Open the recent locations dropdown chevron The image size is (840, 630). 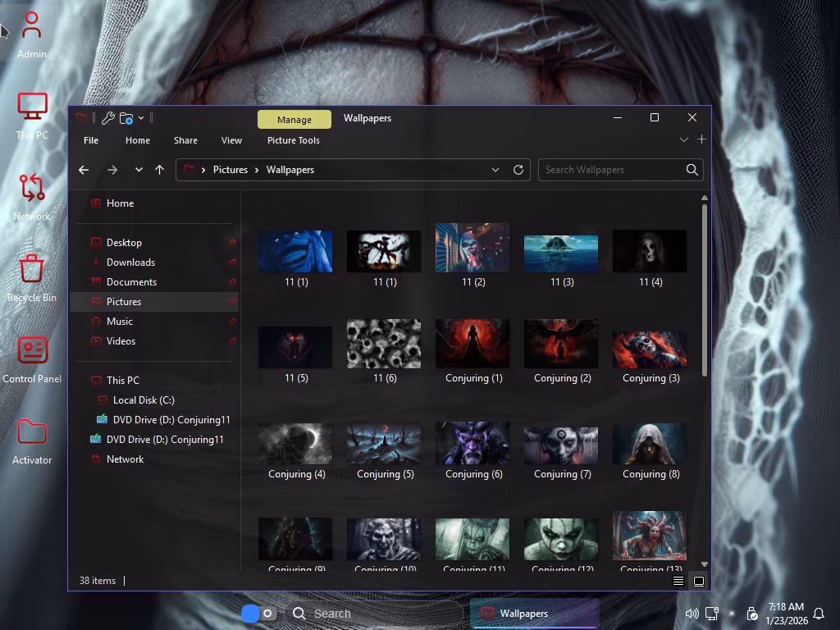coord(139,170)
